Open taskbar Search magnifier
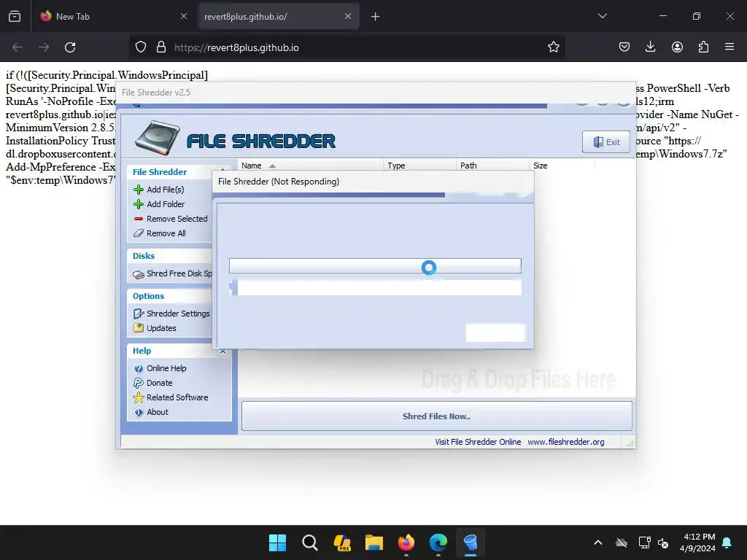 (x=309, y=542)
